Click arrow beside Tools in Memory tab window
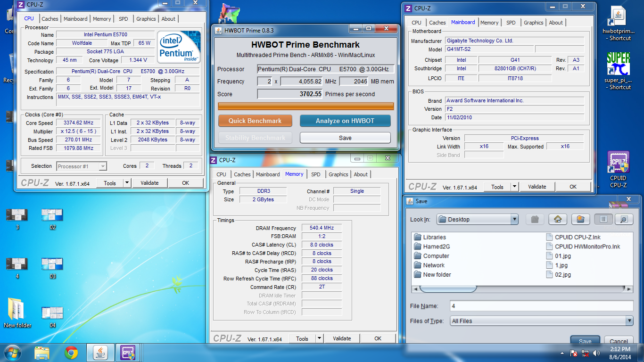Viewport: 644px width, 362px height. pyautogui.click(x=319, y=338)
